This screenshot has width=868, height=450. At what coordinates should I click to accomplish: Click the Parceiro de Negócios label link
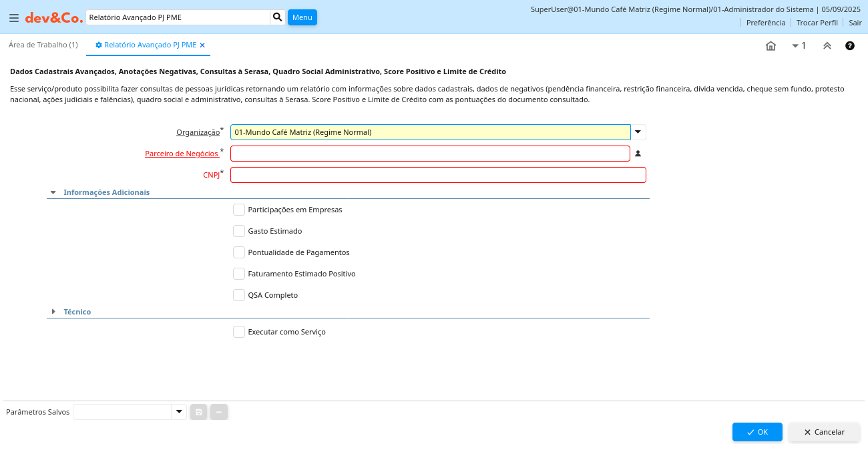pyautogui.click(x=182, y=154)
